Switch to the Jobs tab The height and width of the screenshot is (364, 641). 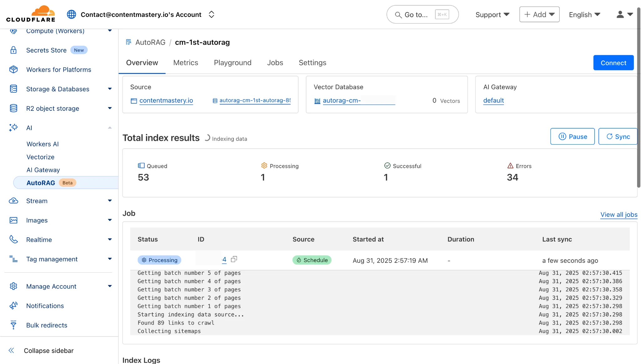(x=275, y=63)
